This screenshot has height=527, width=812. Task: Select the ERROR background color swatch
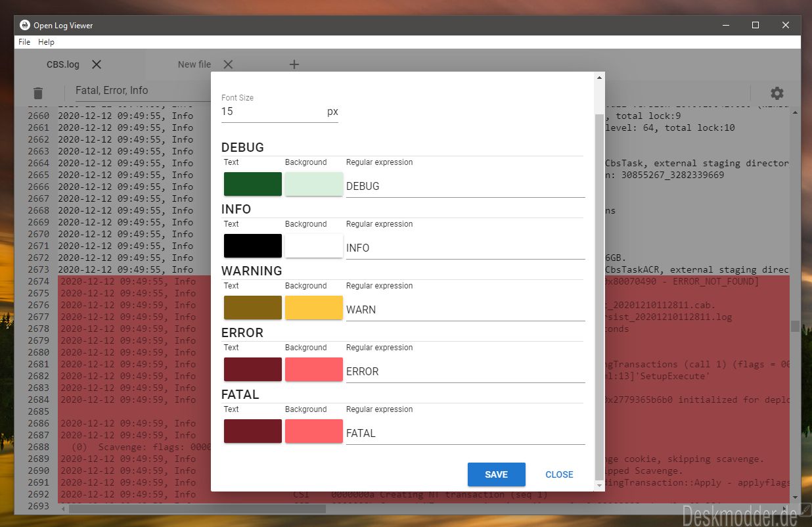[x=314, y=369]
